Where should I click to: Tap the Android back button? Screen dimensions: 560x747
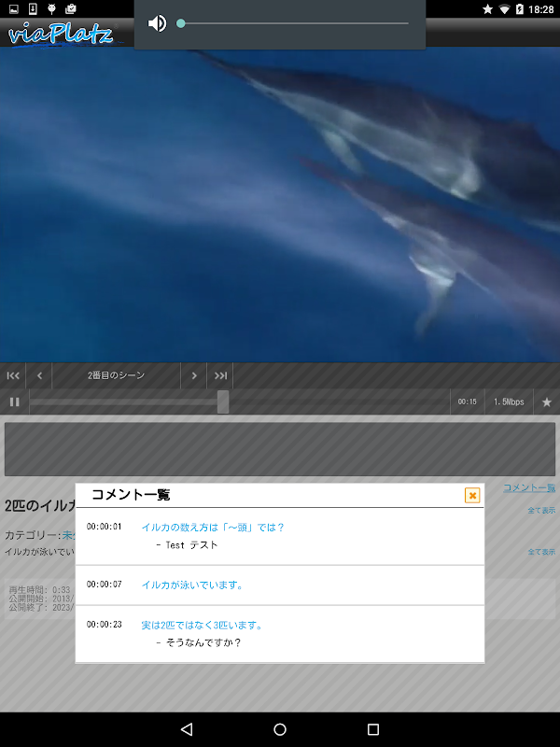click(x=187, y=729)
